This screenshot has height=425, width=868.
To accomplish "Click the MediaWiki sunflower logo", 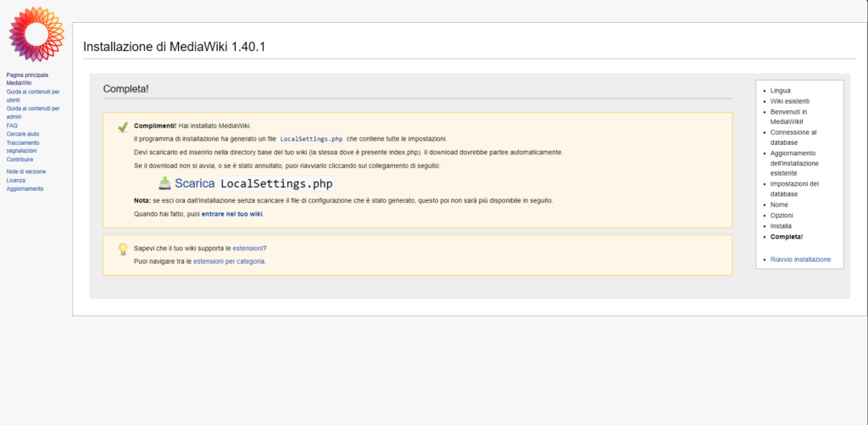I will pyautogui.click(x=36, y=34).
